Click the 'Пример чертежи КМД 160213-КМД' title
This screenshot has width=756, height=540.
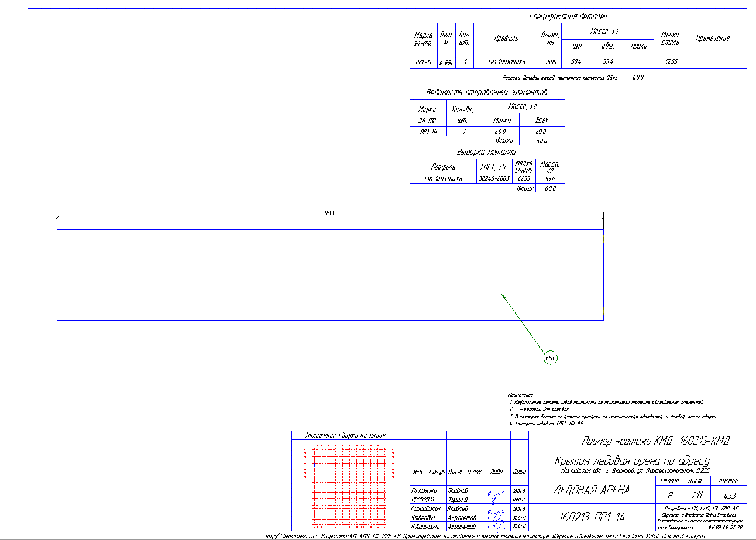coord(655,441)
